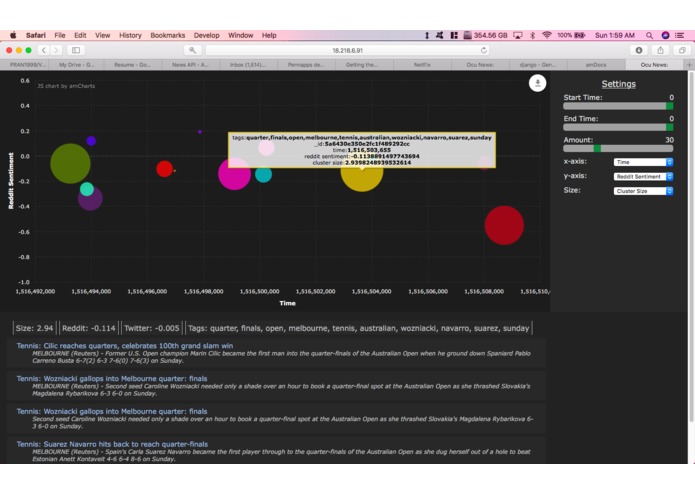This screenshot has width=695, height=494.
Task: Click the Siri icon in the menu bar
Action: [x=665, y=35]
